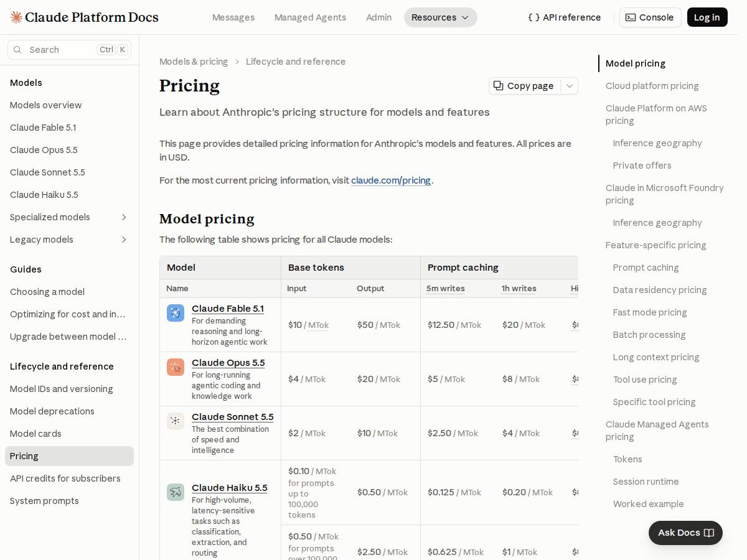Image resolution: width=747 pixels, height=560 pixels.
Task: Click the search magnifier icon
Action: 17,50
